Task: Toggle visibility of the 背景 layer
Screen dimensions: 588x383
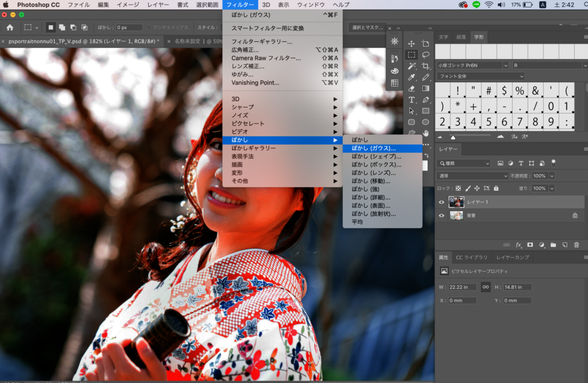Action: click(x=442, y=216)
